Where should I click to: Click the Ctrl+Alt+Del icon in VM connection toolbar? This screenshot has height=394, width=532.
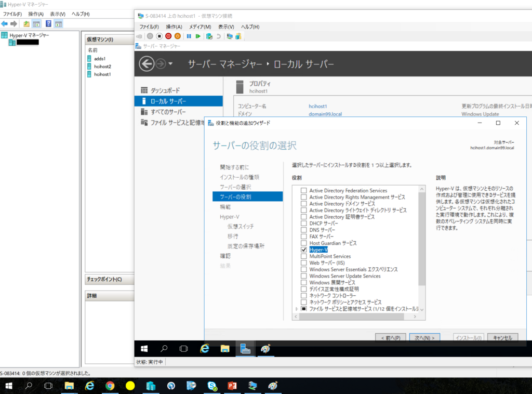(139, 36)
